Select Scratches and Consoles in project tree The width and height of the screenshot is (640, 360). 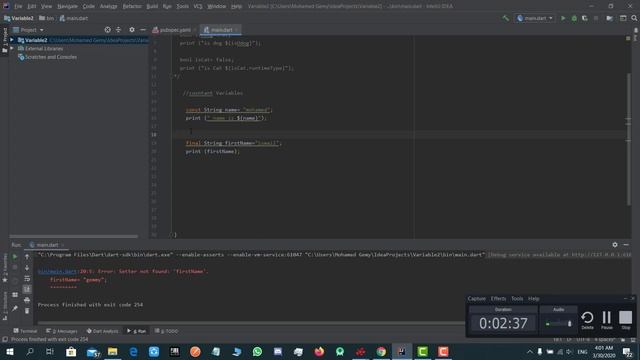click(x=51, y=57)
